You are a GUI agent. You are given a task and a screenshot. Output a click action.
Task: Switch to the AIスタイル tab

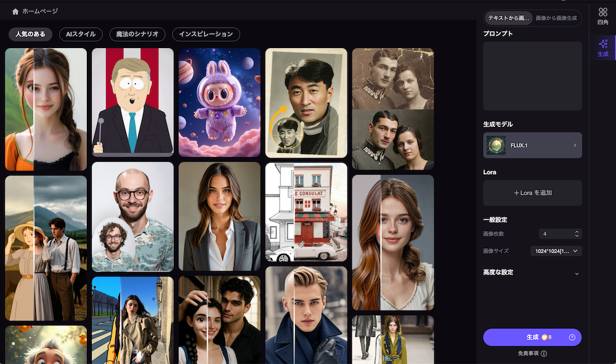tap(81, 34)
